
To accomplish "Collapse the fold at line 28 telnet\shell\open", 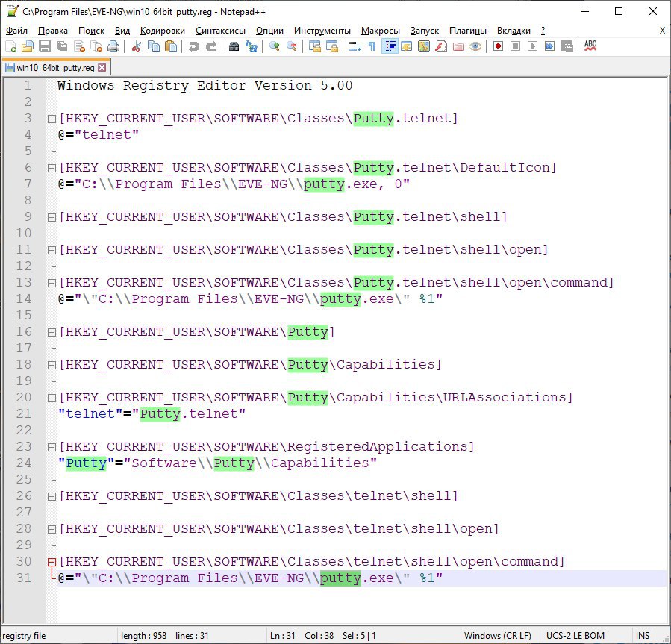I will tap(52, 529).
